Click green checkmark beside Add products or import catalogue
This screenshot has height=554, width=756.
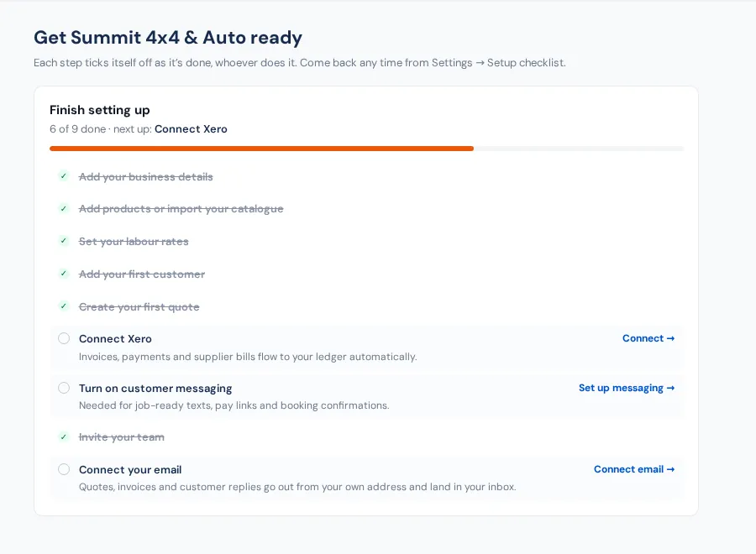click(x=63, y=209)
